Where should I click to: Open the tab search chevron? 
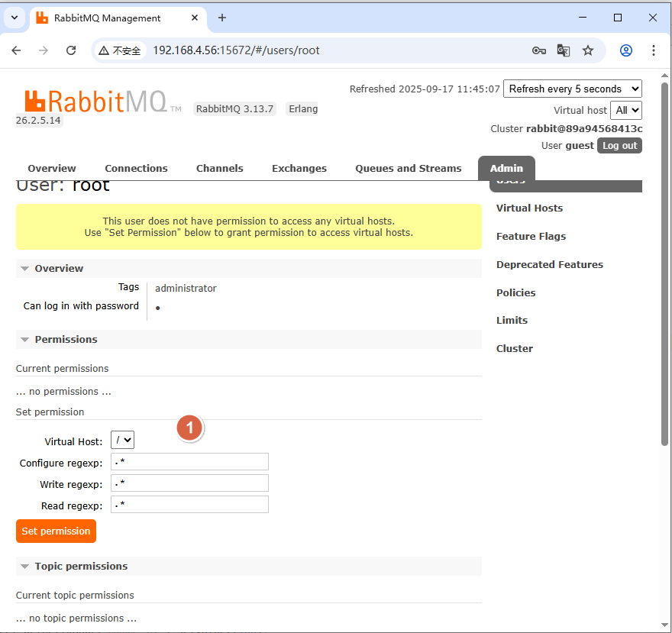(x=14, y=18)
